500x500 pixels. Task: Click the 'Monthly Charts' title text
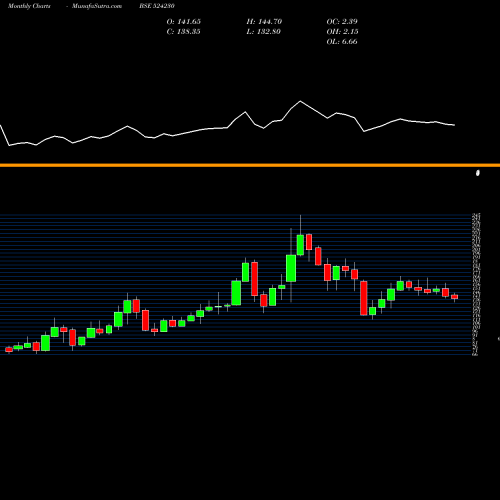tap(29, 6)
